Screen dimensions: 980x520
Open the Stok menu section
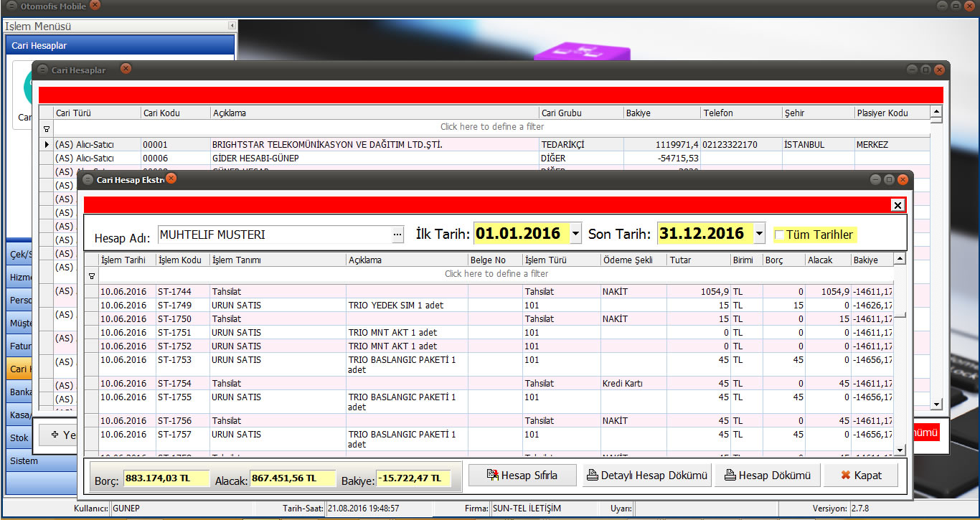click(19, 438)
